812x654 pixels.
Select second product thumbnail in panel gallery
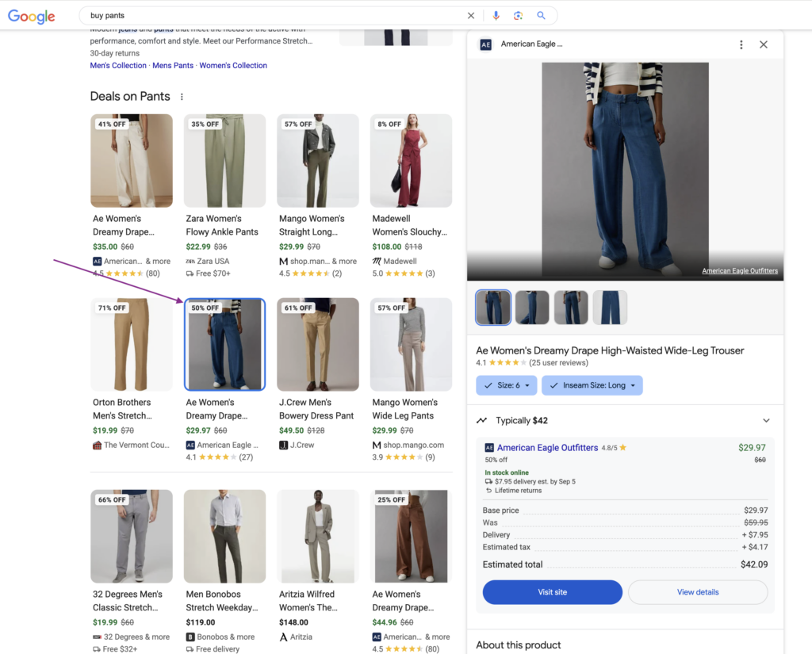click(532, 308)
